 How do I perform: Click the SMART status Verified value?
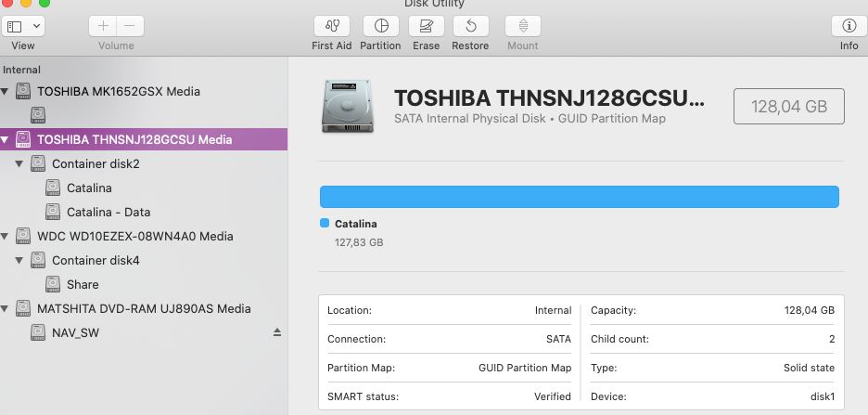(x=553, y=396)
